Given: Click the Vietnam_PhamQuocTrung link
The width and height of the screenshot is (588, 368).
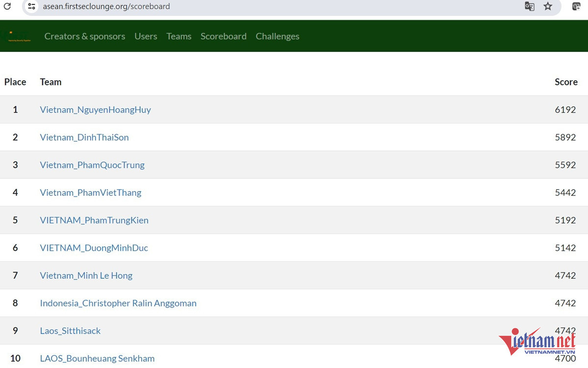Looking at the screenshot, I should coord(92,165).
